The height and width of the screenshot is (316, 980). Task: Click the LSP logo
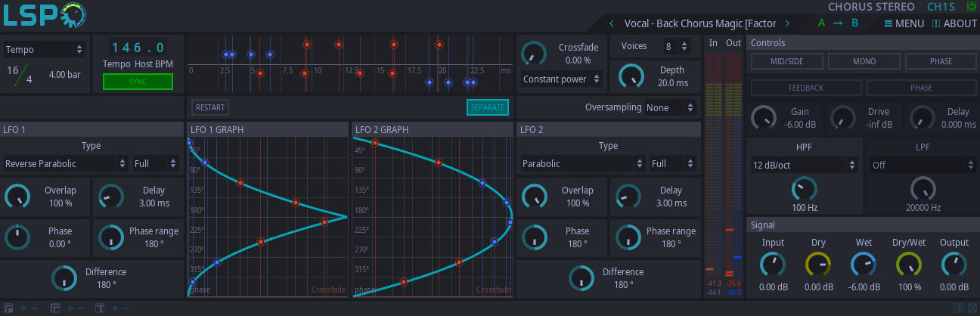(x=44, y=15)
